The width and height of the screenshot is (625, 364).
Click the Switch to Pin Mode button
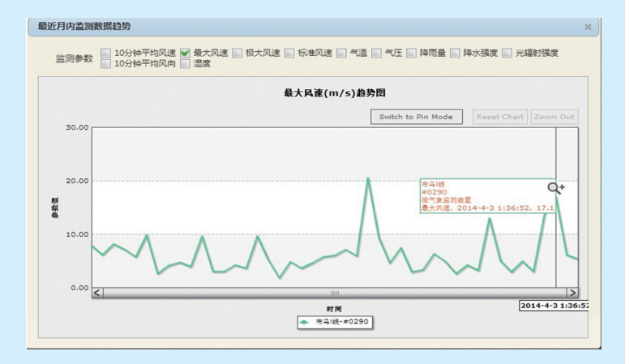(x=416, y=117)
